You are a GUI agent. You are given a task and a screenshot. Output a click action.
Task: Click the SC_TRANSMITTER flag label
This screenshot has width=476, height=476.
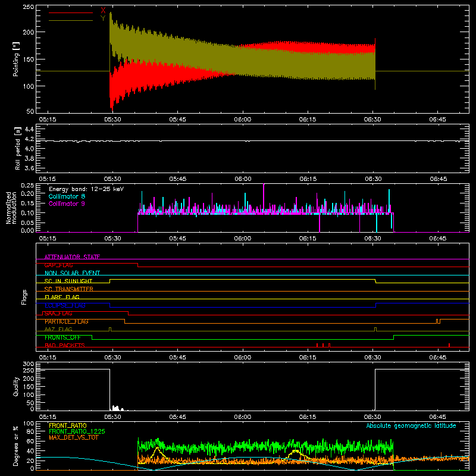(x=69, y=289)
